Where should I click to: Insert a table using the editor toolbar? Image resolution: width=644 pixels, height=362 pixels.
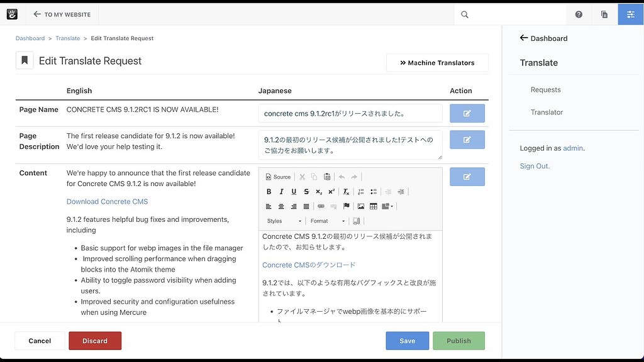373,206
